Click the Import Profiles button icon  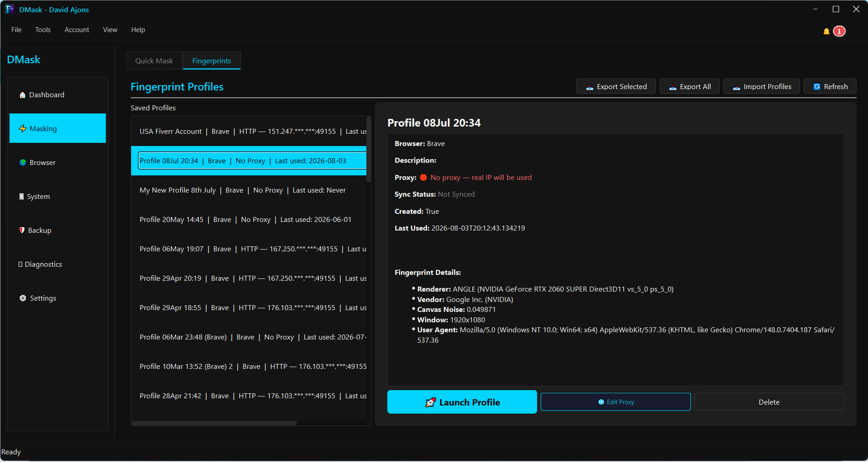pos(736,87)
